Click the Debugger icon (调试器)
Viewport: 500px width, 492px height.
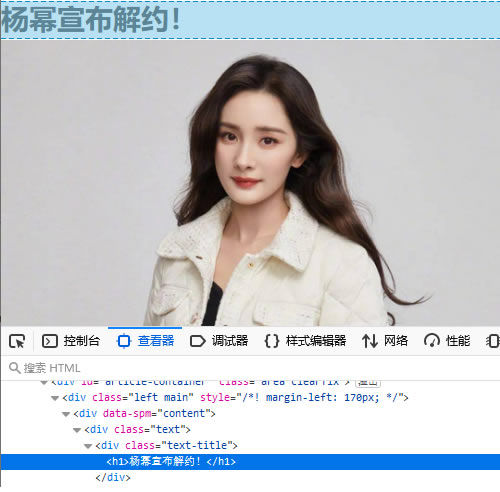[197, 341]
